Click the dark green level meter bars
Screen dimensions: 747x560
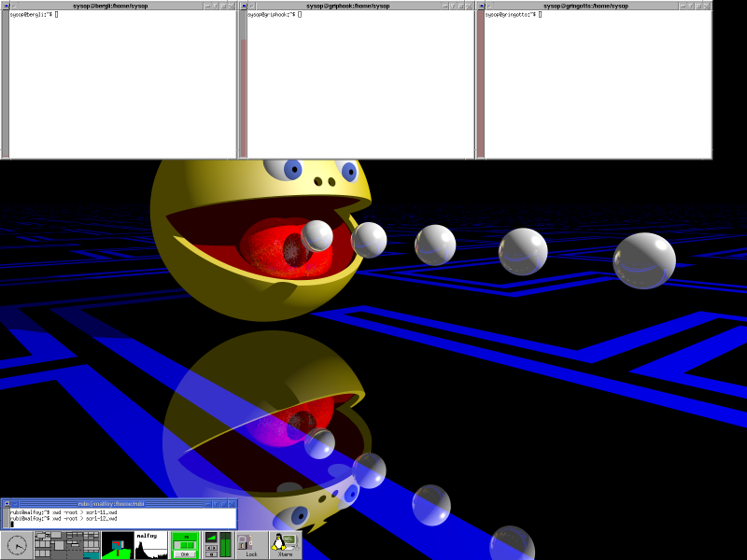(225, 545)
